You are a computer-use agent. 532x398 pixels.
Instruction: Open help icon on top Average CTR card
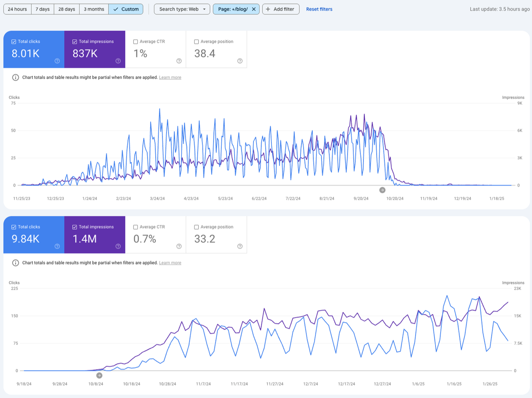[x=179, y=61]
